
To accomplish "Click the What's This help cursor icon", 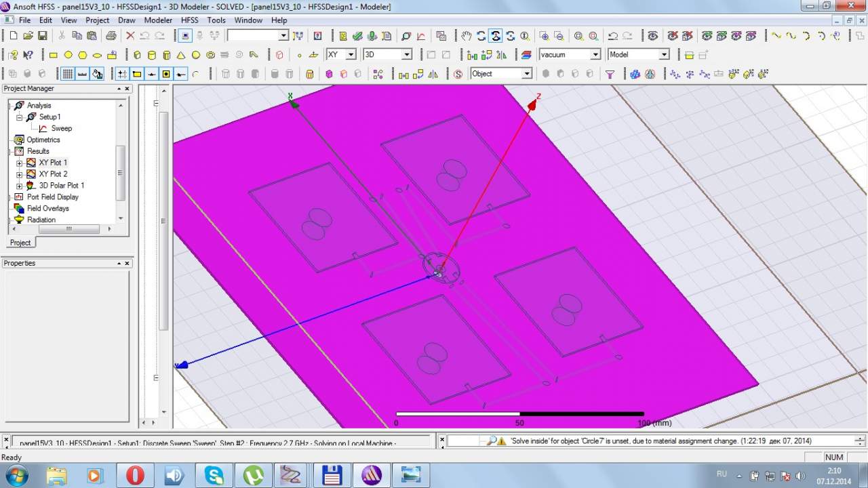I will (x=28, y=55).
